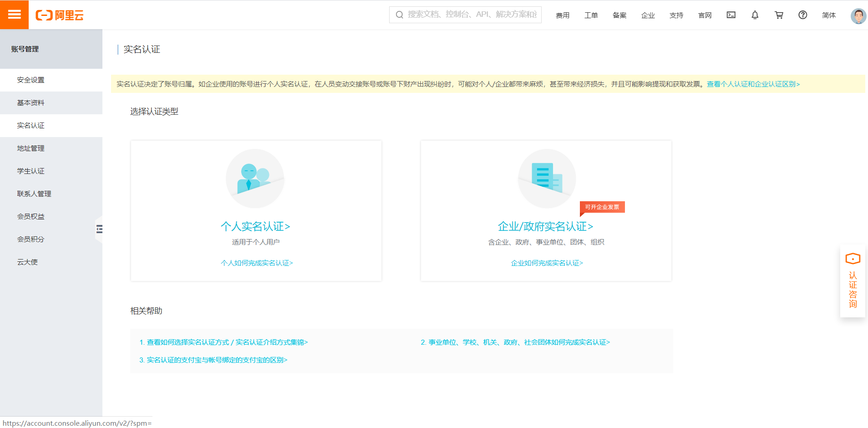Go to 学生认证 in sidebar

click(51, 171)
